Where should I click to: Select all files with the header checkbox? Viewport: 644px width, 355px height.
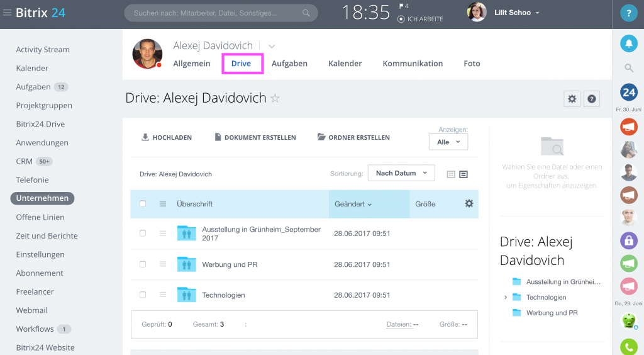[x=143, y=204]
